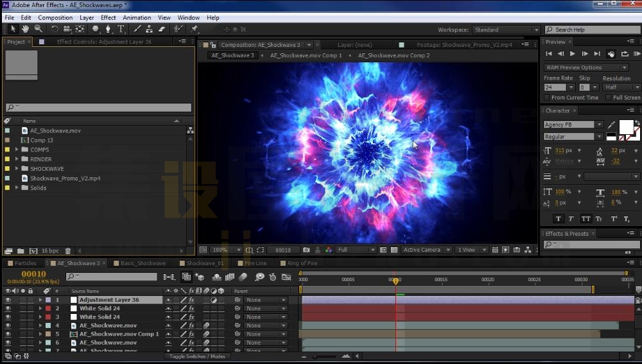Click the Play button in Preview panel
Screen dimensions: 642x364
click(573, 54)
